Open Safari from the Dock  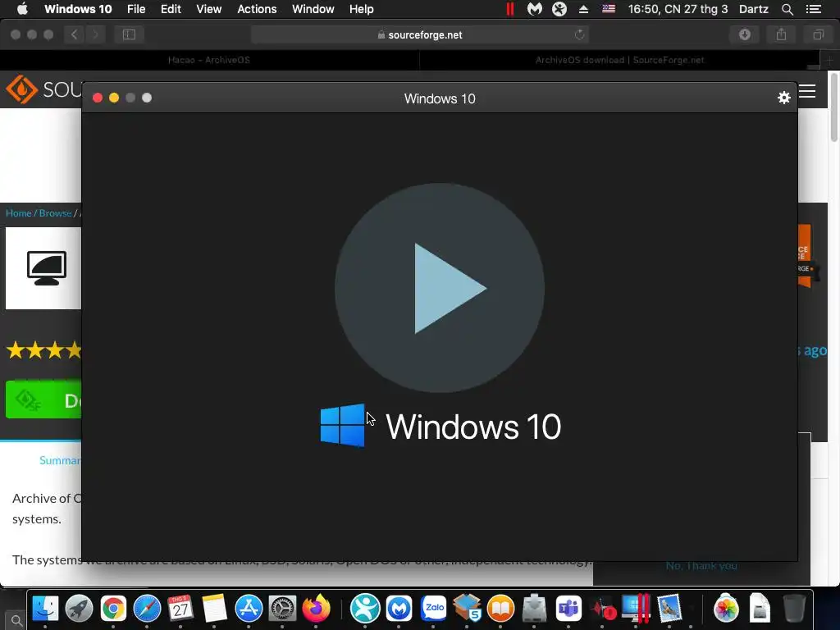(x=147, y=609)
